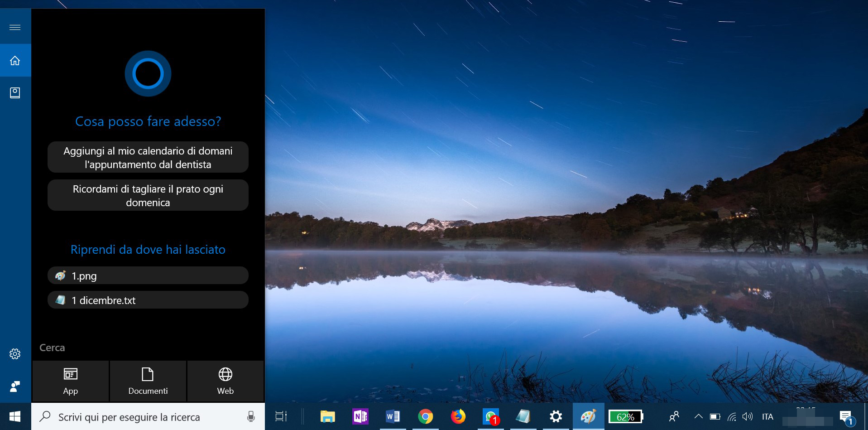The height and width of the screenshot is (430, 868).
Task: Open Cortana's hamburger menu
Action: [x=15, y=26]
